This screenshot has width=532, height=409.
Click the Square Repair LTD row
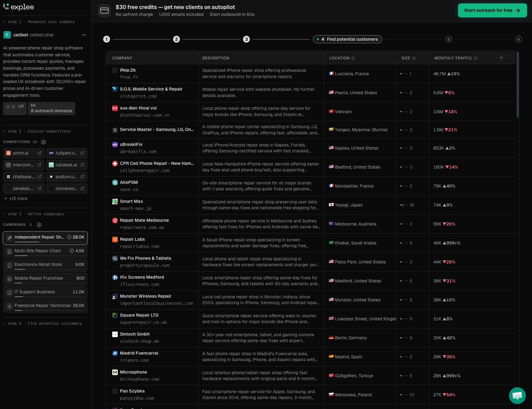coord(311,319)
